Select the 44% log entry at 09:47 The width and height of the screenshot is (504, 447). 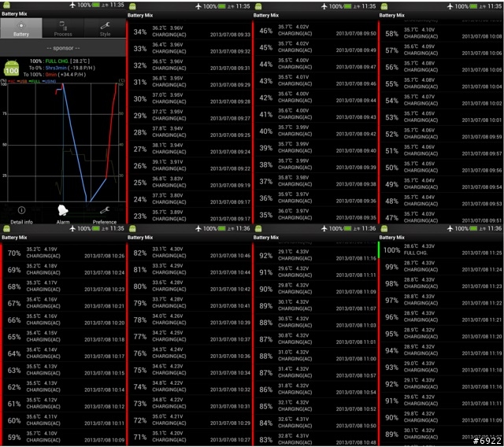pyautogui.click(x=315, y=64)
